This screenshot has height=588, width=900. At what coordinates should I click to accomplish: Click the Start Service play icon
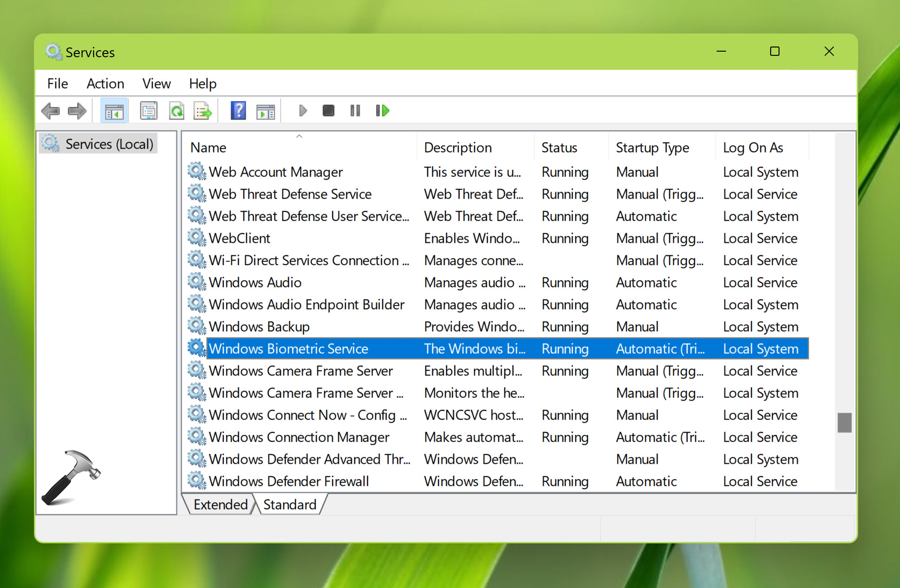(x=303, y=111)
